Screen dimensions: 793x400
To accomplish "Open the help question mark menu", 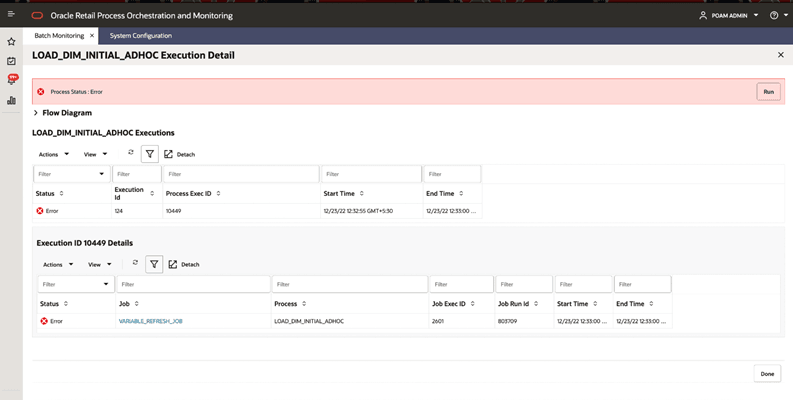I will [x=778, y=16].
